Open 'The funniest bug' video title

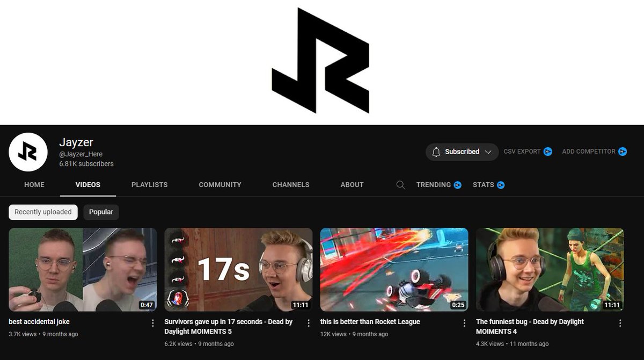530,327
